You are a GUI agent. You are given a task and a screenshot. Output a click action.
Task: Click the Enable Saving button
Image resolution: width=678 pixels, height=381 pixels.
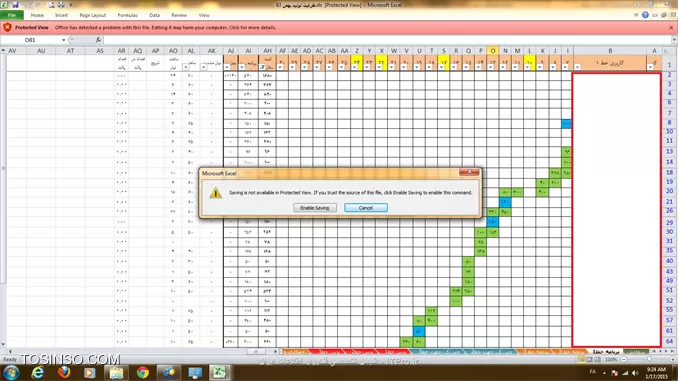click(x=315, y=208)
